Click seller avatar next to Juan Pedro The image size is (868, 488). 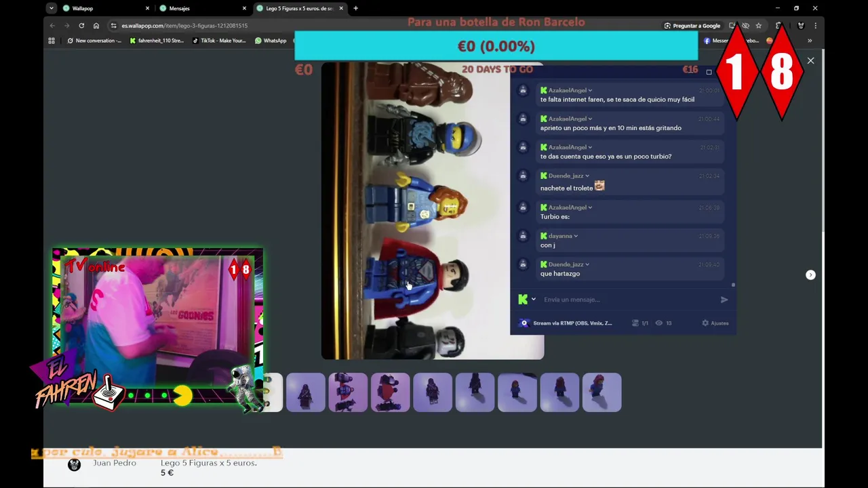tap(75, 465)
